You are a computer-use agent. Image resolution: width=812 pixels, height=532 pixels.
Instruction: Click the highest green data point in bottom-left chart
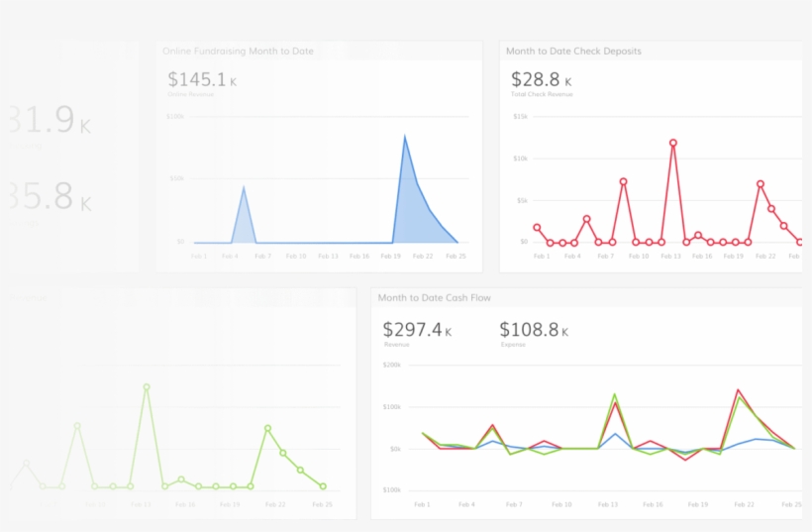coord(147,387)
